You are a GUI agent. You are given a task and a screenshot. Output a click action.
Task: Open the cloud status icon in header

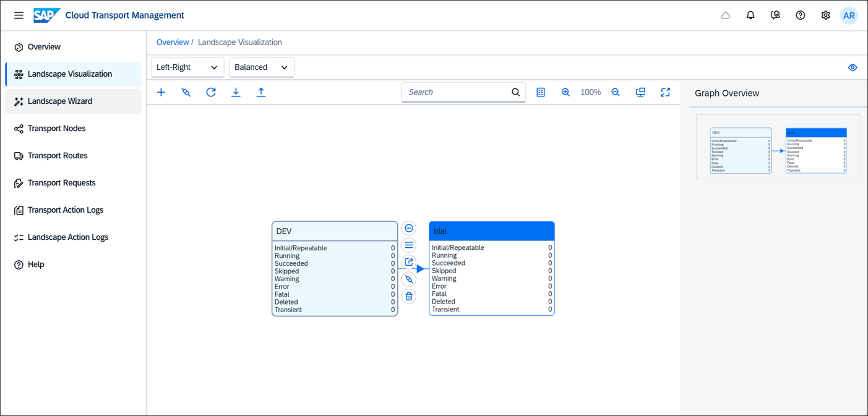(726, 15)
